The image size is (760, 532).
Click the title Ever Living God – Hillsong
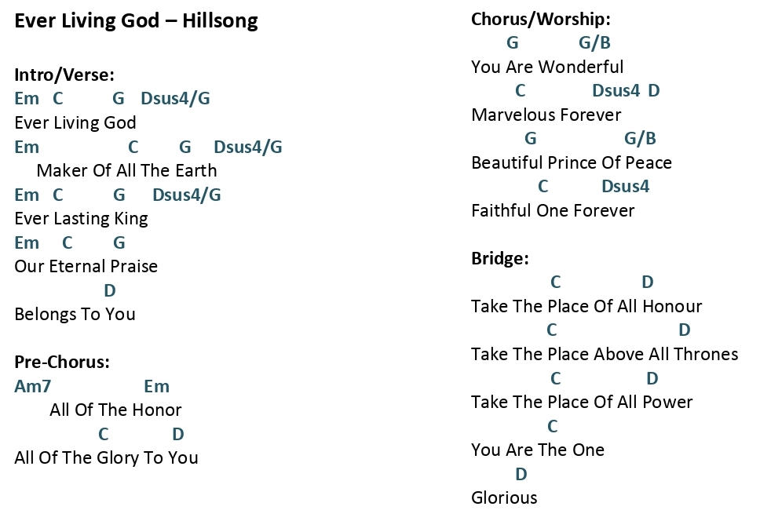point(136,21)
